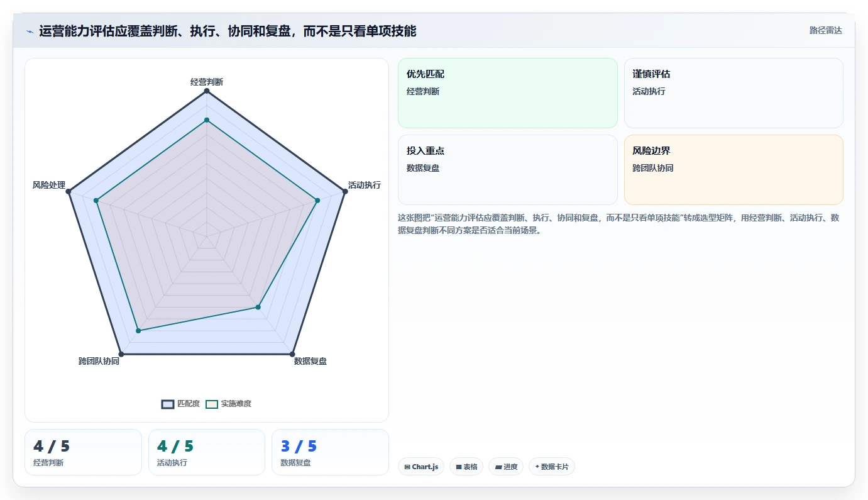Click the 实施难度 point on the 数据复盘 axis
This screenshot has width=868, height=500.
258,308
